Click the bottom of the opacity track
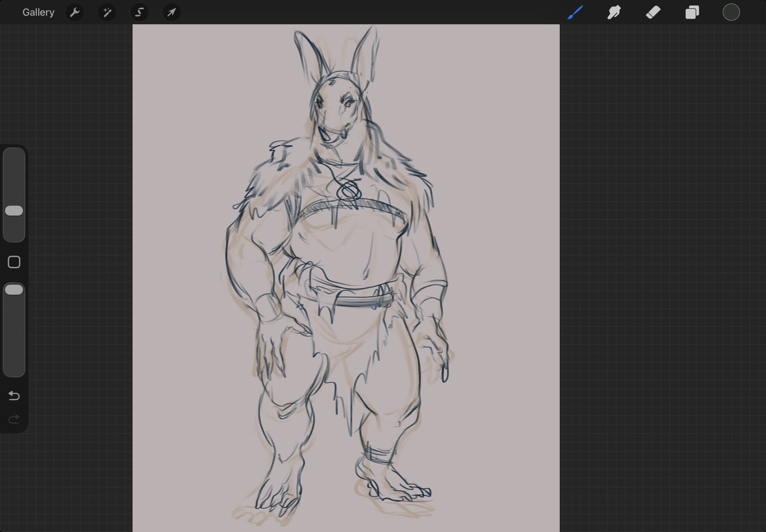Viewport: 766px width, 532px height. (x=14, y=368)
